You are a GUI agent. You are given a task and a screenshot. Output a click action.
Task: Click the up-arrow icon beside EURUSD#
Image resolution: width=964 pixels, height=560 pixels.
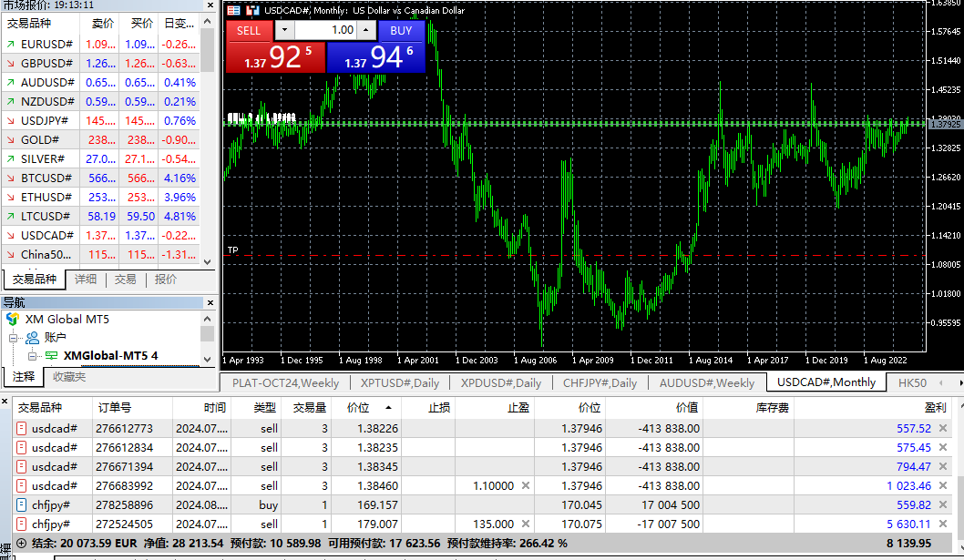pos(10,45)
